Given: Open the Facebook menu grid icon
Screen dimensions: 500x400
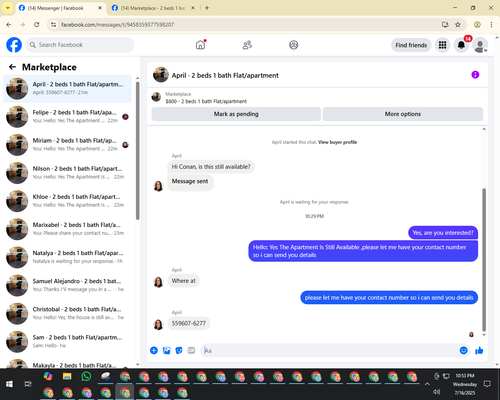Looking at the screenshot, I should click(x=442, y=45).
